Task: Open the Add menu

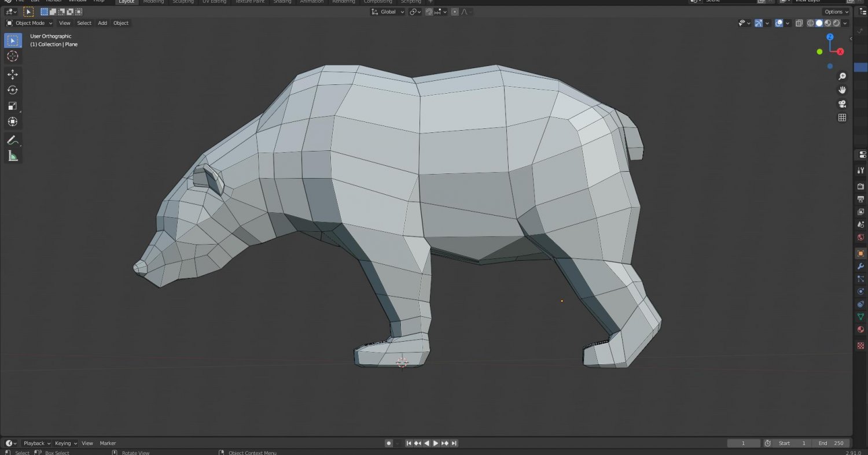Action: (x=102, y=23)
